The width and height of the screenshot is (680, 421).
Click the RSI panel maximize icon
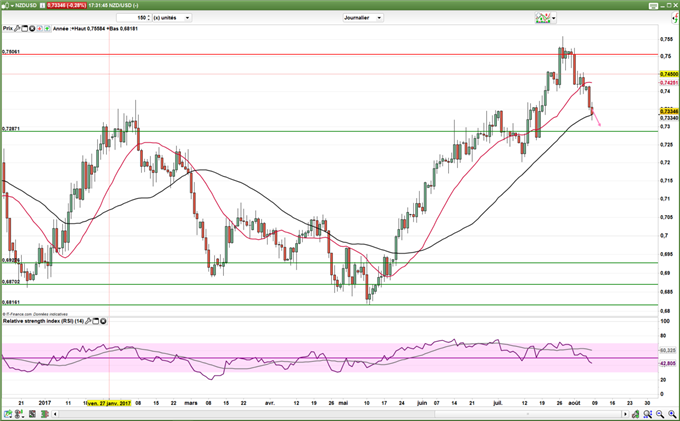[96, 321]
